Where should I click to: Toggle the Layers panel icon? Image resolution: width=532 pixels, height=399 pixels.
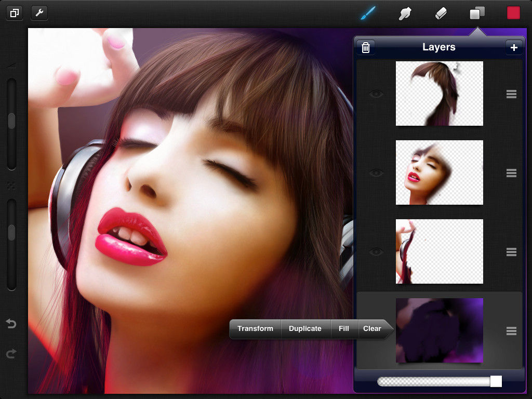click(x=477, y=13)
